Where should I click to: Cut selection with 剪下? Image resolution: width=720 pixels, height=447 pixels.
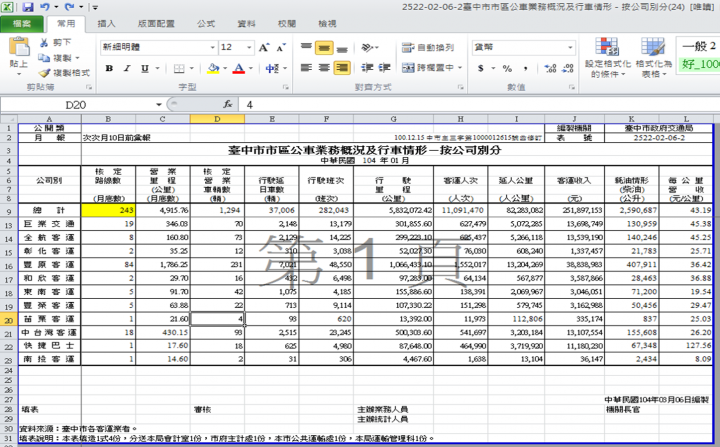55,43
